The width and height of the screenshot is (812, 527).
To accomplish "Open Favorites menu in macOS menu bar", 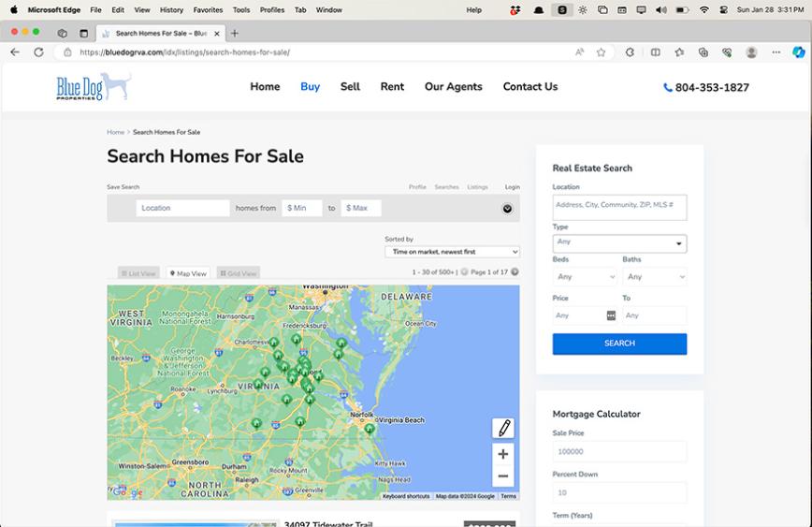I will (x=208, y=10).
